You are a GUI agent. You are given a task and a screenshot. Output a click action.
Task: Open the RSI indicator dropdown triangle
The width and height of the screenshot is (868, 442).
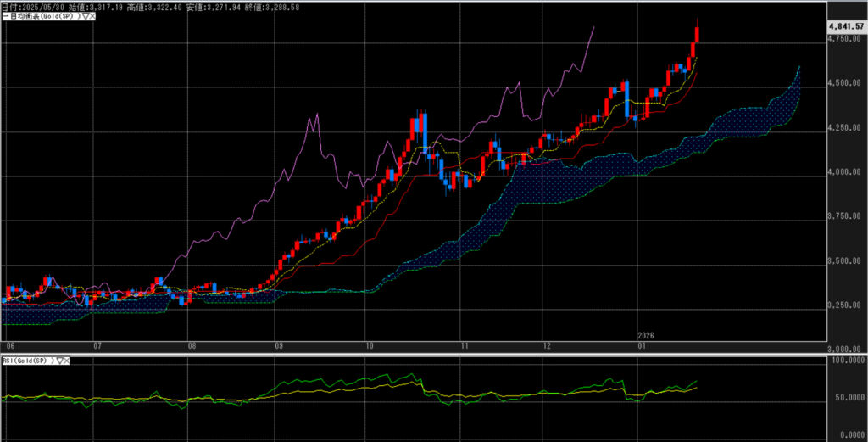point(60,361)
